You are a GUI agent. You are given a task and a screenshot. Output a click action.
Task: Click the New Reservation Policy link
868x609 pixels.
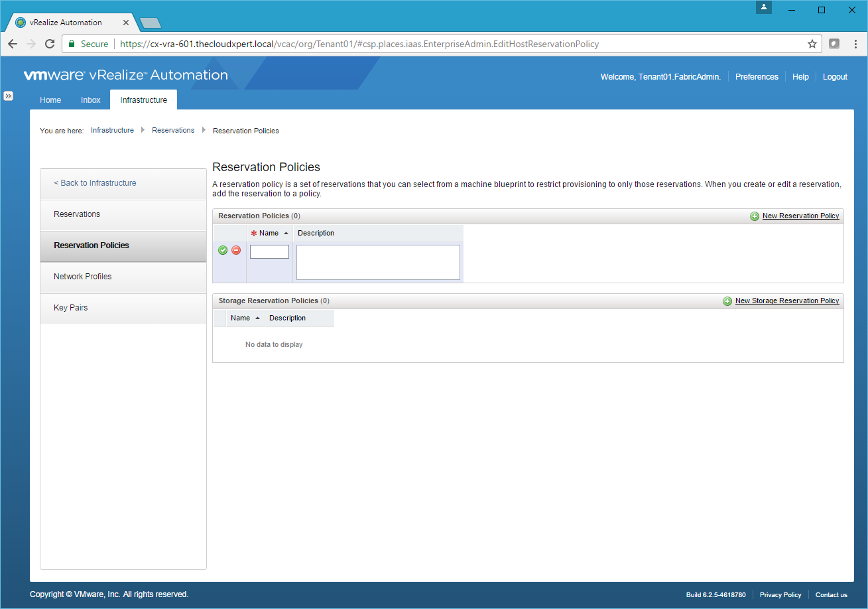point(800,216)
